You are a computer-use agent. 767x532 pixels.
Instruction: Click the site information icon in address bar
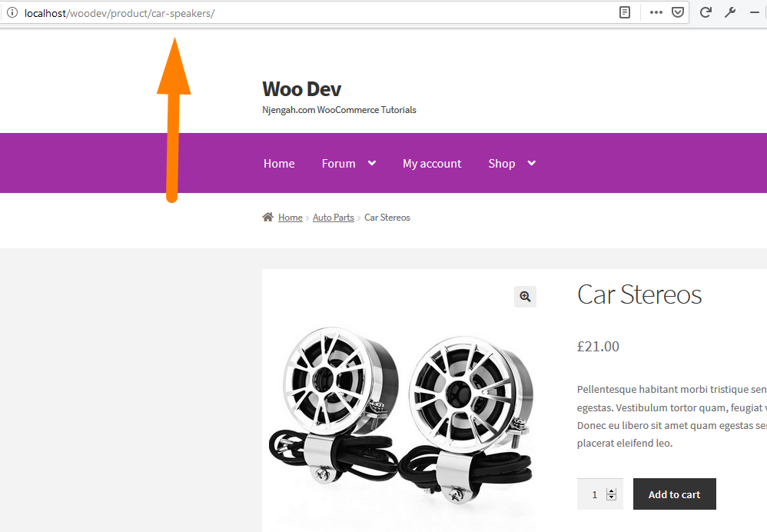(12, 13)
